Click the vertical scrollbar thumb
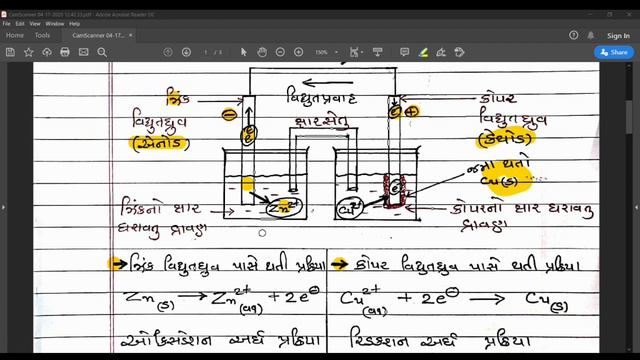 [629, 116]
